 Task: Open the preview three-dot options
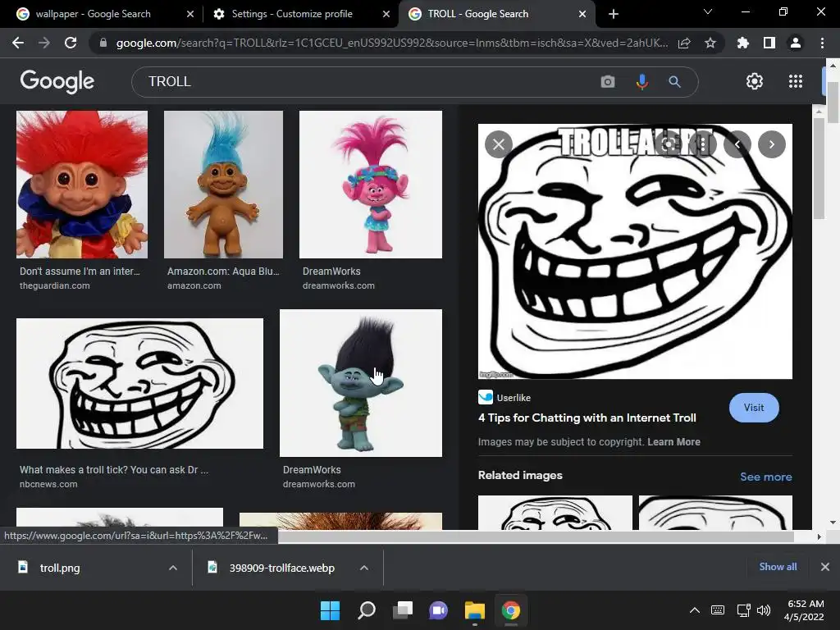coord(703,144)
